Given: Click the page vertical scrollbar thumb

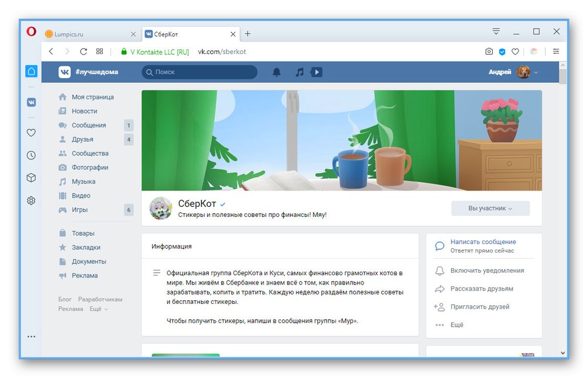Looking at the screenshot, I should coord(563,76).
